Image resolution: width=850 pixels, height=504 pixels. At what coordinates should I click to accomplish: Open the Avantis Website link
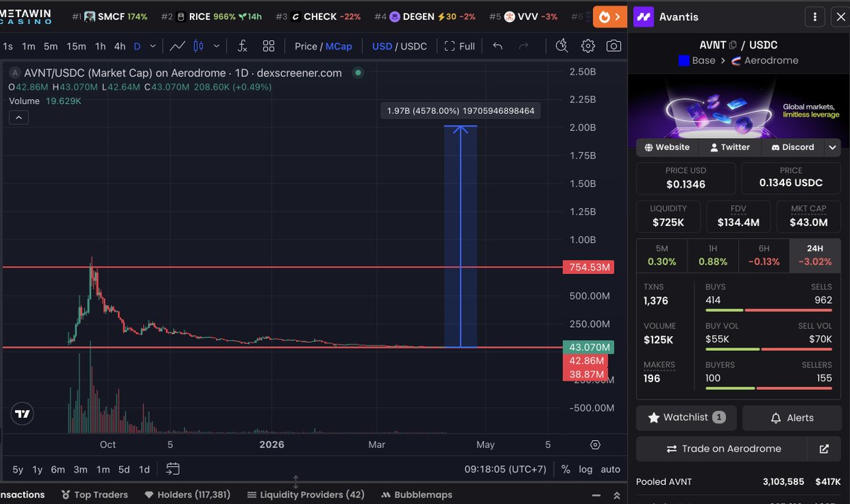tap(667, 147)
